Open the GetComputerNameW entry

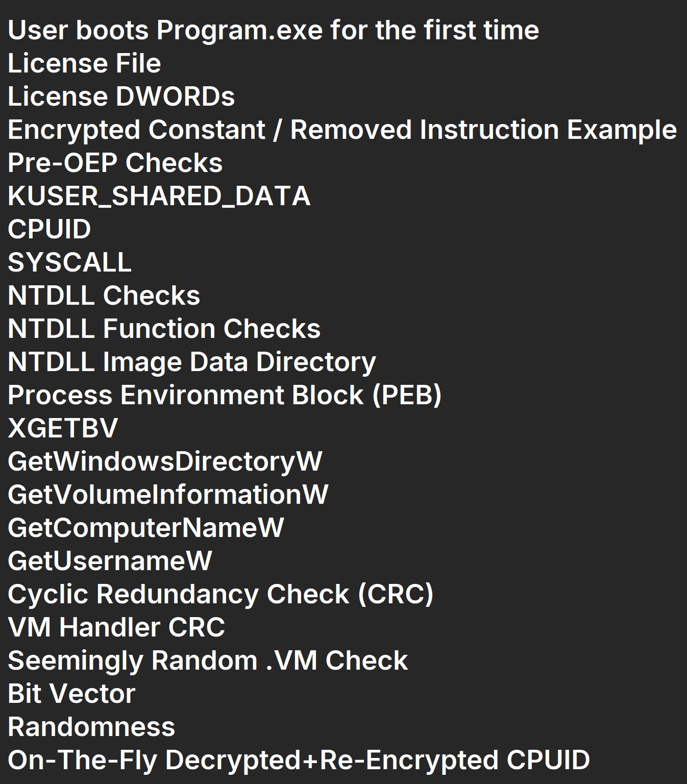[x=146, y=528]
